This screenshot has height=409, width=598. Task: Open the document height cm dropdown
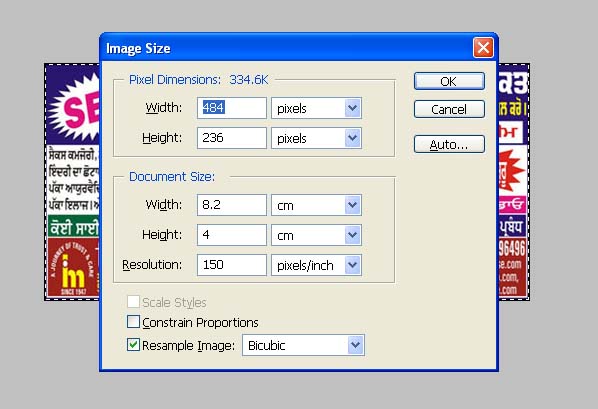pyautogui.click(x=317, y=235)
